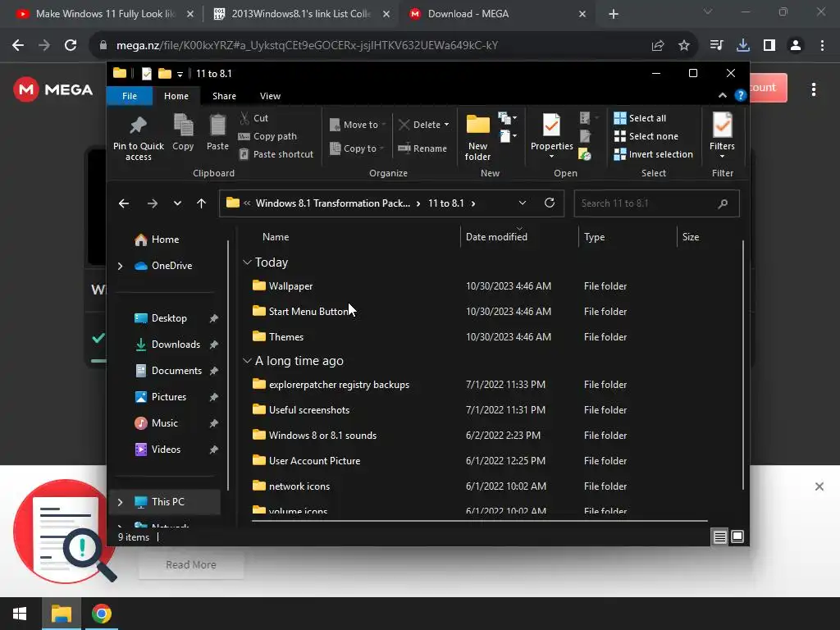Click Search 11 to 8.1 field
The height and width of the screenshot is (630, 840).
[656, 203]
